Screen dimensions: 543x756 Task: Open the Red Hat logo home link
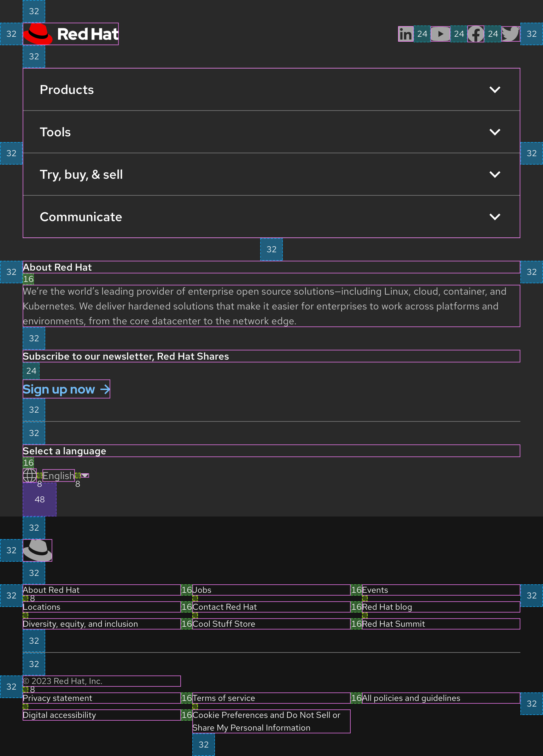71,34
